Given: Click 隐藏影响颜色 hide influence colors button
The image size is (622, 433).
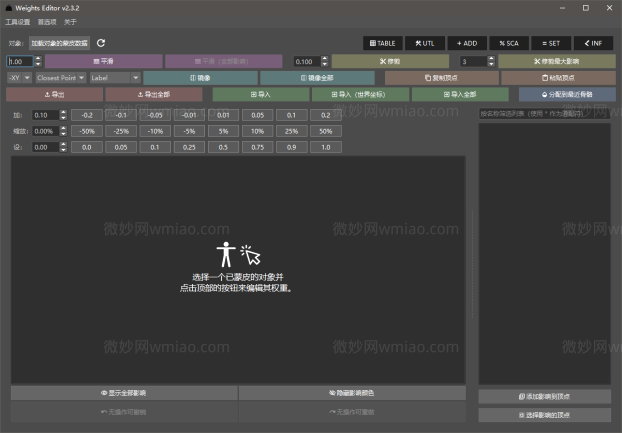Looking at the screenshot, I should pyautogui.click(x=352, y=393).
